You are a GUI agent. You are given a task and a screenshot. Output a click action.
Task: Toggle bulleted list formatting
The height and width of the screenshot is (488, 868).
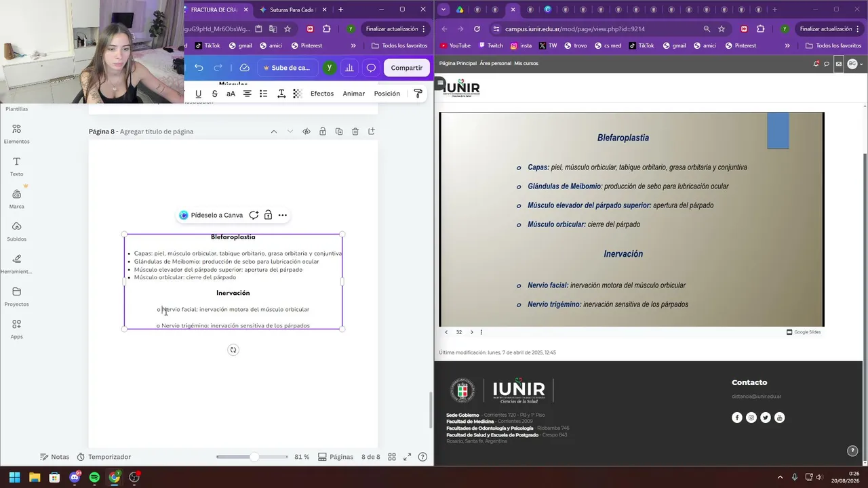(263, 94)
